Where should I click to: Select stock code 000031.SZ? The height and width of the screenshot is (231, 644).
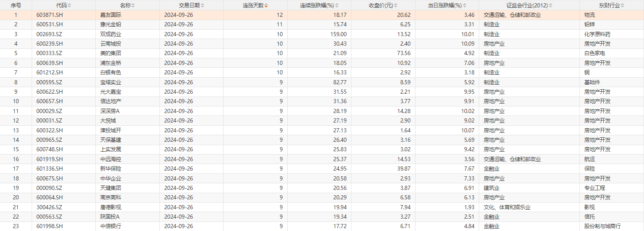49,120
